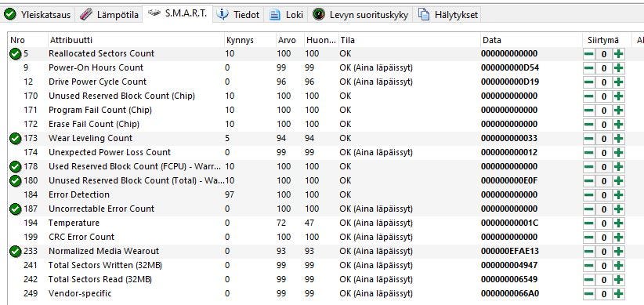Click plus offset button for CRC Error Count
The width and height of the screenshot is (644, 305).
[618, 237]
